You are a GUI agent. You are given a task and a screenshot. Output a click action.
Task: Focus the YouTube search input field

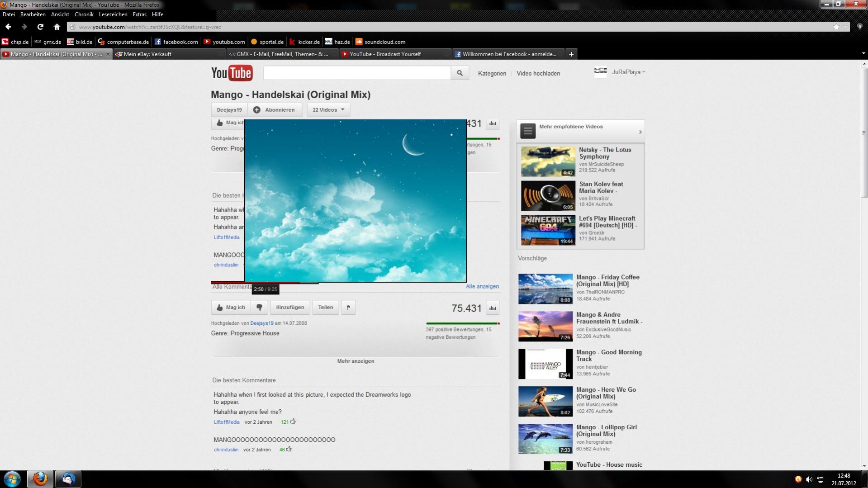tap(357, 73)
